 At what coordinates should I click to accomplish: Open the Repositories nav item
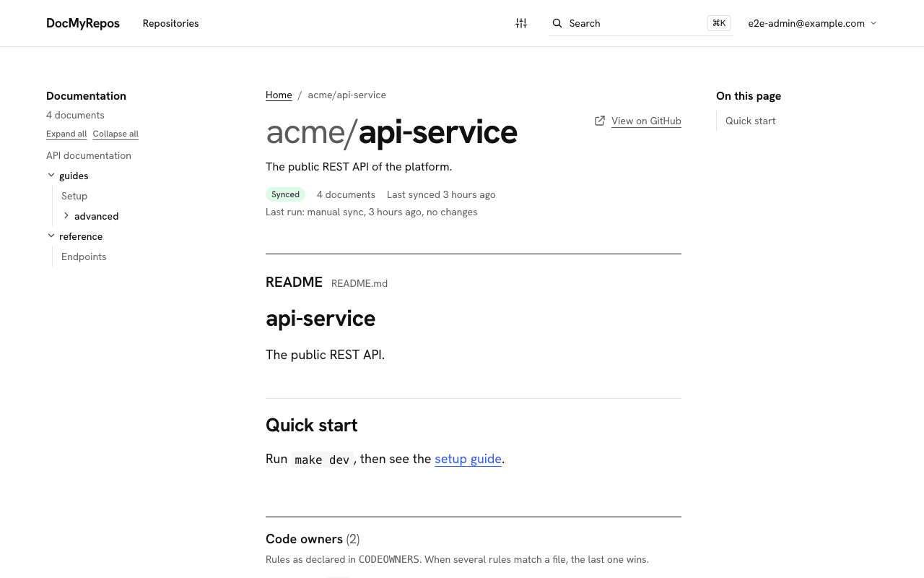[170, 23]
